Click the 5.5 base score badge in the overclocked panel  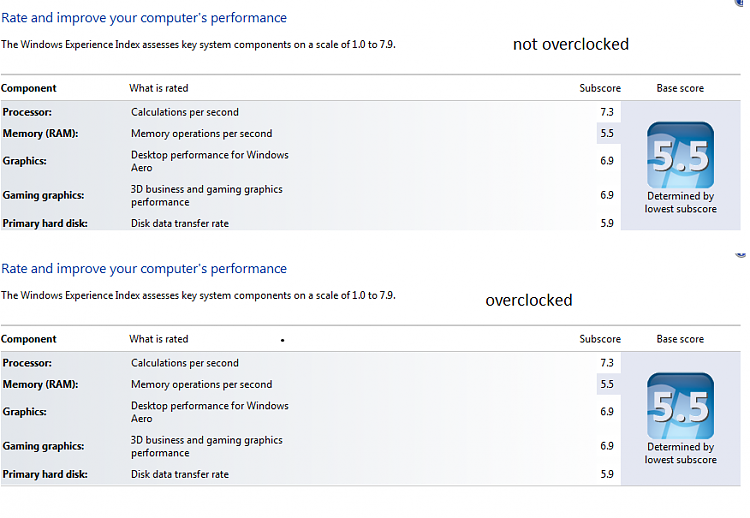click(x=680, y=406)
